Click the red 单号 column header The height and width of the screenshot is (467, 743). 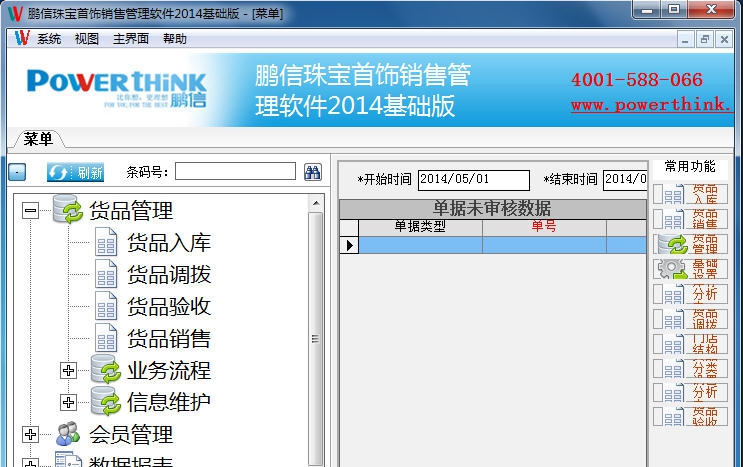(544, 227)
